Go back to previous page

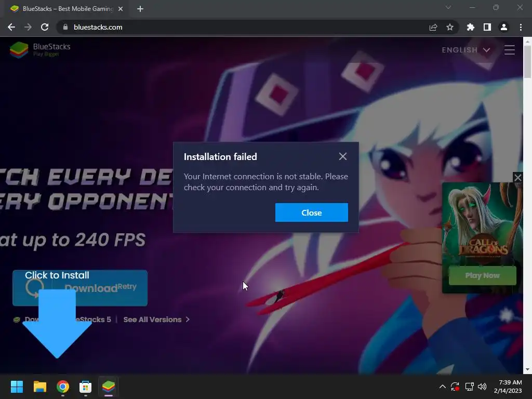11,27
